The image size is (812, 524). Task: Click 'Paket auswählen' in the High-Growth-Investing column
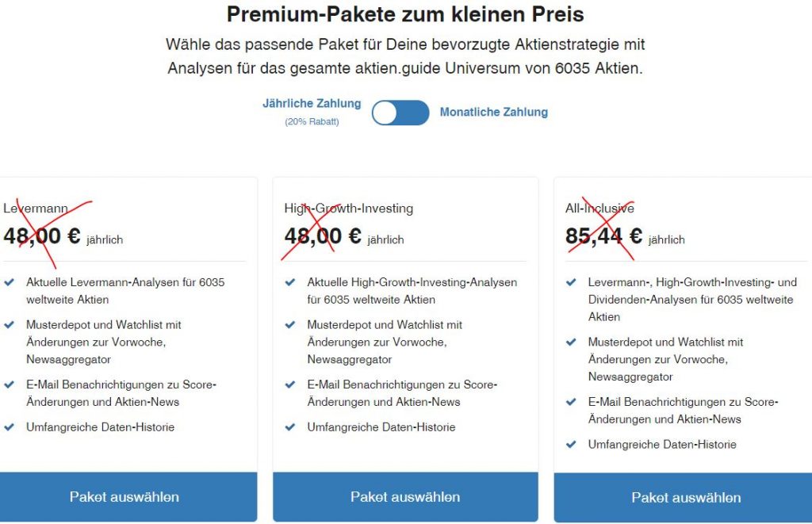405,496
